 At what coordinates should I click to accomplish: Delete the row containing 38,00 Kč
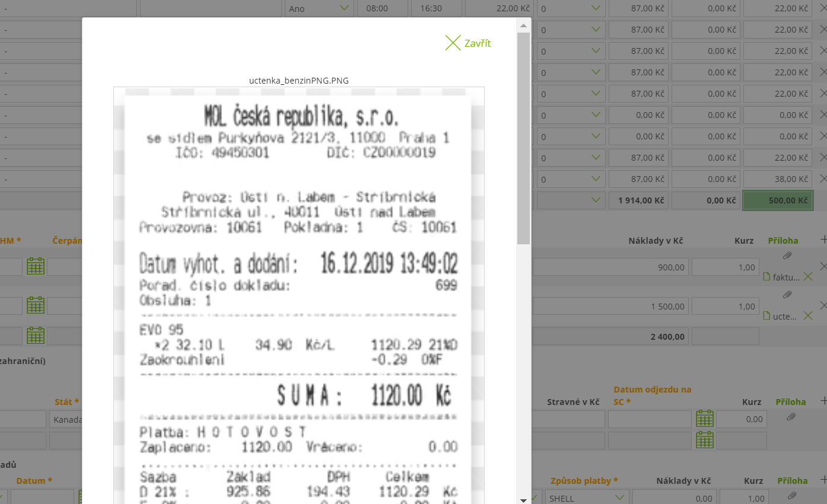click(x=823, y=178)
